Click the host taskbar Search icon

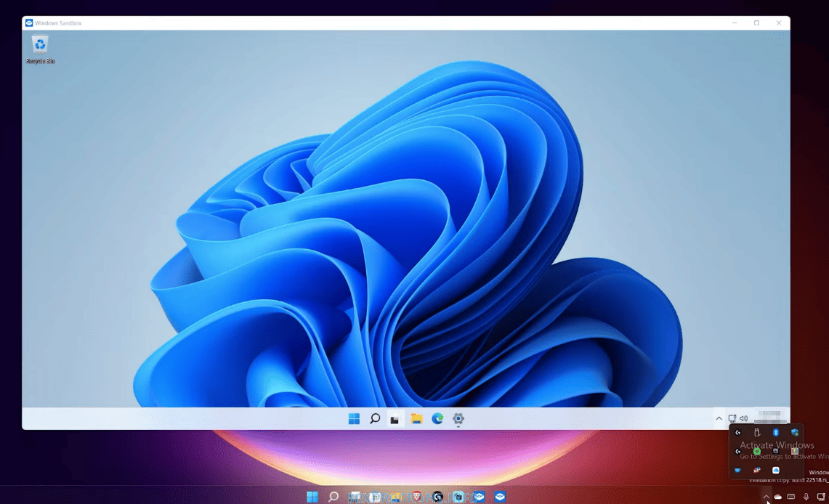tap(333, 497)
